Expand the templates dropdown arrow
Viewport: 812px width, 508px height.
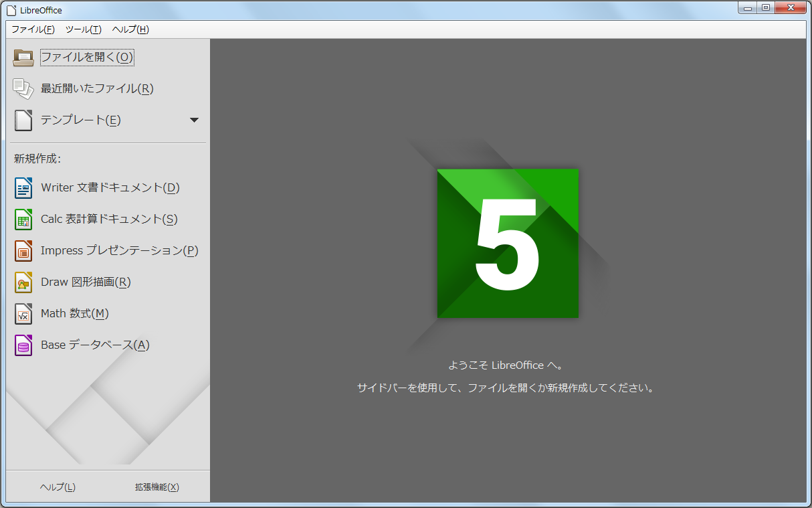194,120
